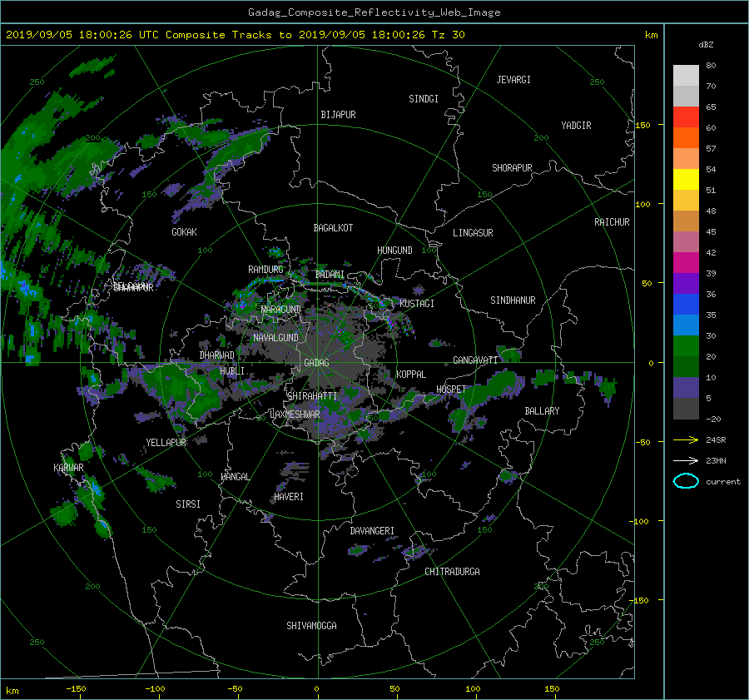749x700 pixels.
Task: Select the KUSTAGI label
Action: pyautogui.click(x=417, y=304)
